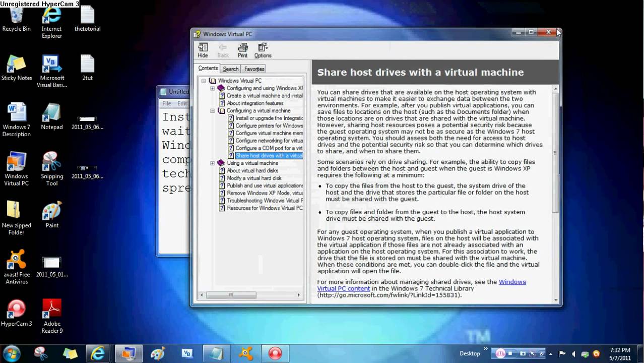
Task: Show hidden tray icons arrow
Action: click(551, 354)
